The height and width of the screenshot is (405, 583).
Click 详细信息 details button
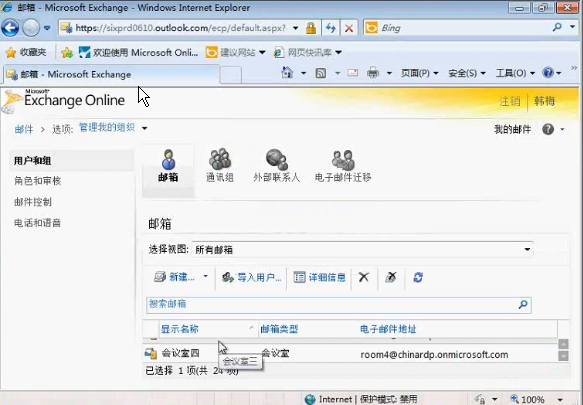point(319,277)
